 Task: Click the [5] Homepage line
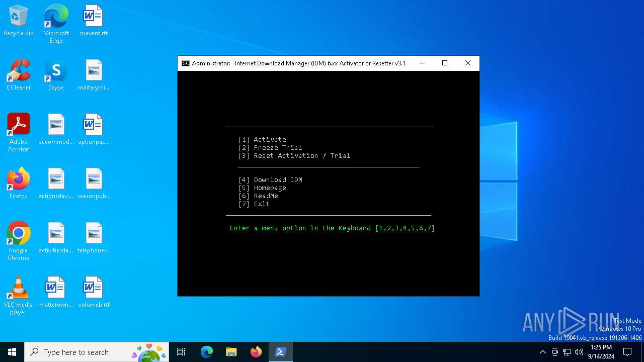(262, 188)
